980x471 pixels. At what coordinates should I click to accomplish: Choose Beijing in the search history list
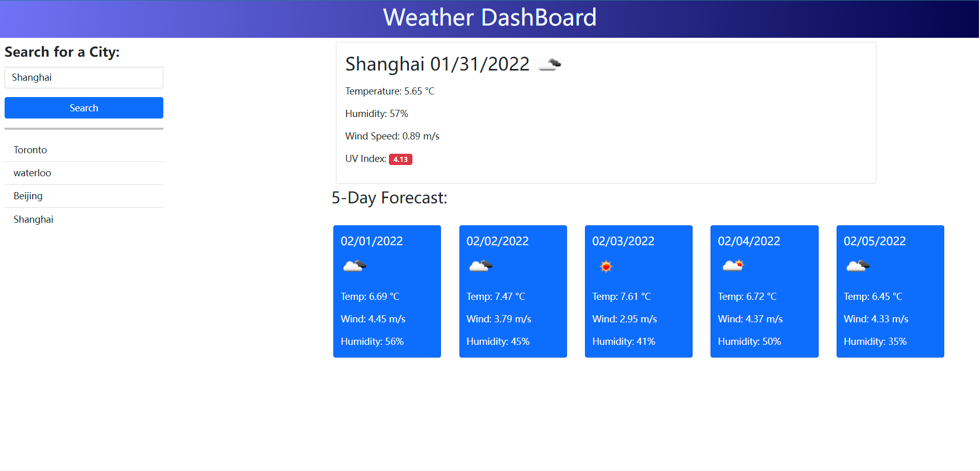click(29, 196)
